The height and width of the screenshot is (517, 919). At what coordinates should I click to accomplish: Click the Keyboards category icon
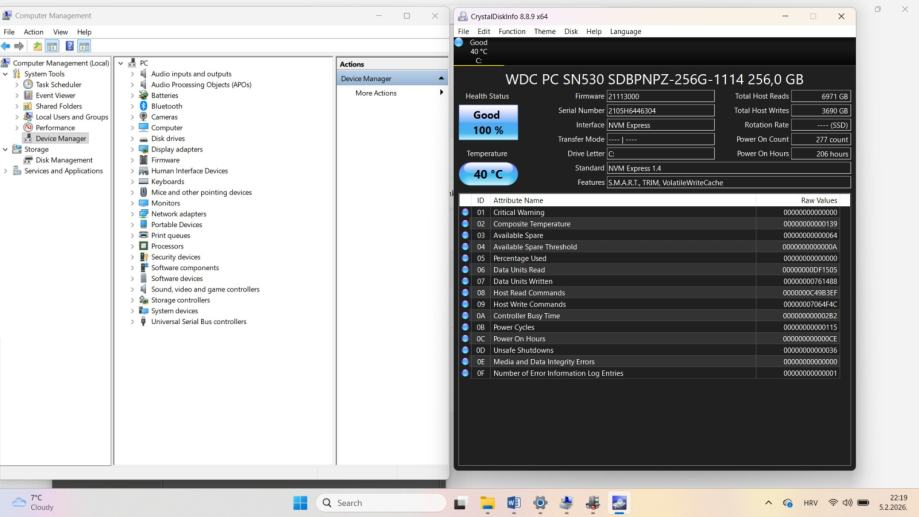point(144,181)
